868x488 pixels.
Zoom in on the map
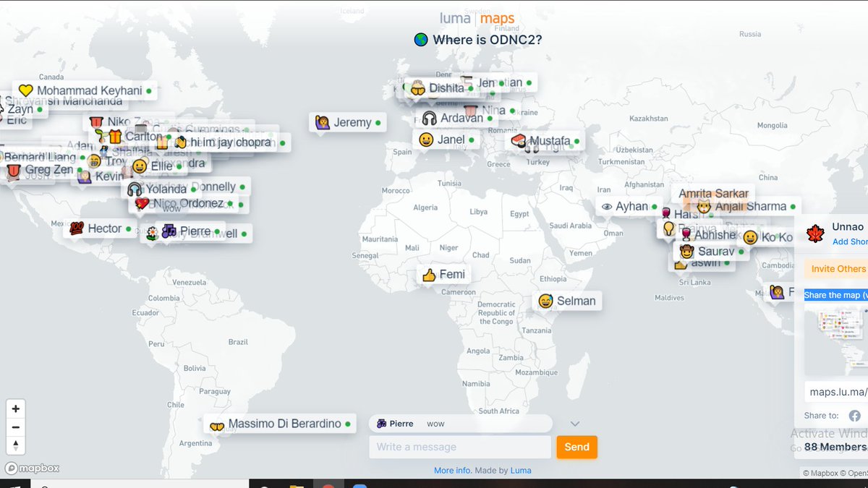coord(15,408)
